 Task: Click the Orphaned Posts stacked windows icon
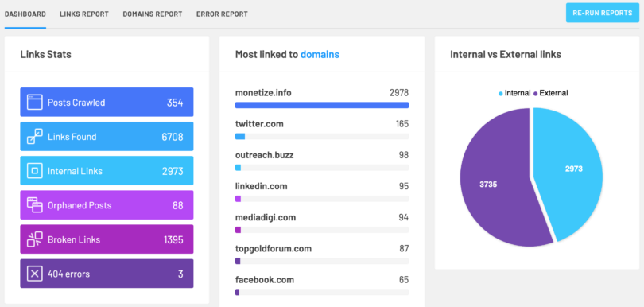(35, 204)
